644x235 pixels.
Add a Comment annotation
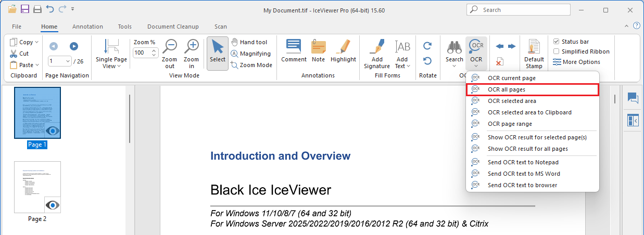pos(294,51)
